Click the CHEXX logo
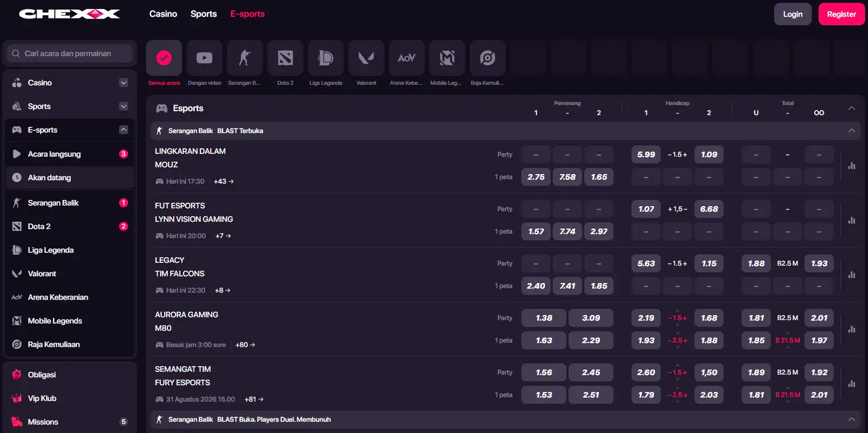The height and width of the screenshot is (433, 868). [x=69, y=14]
